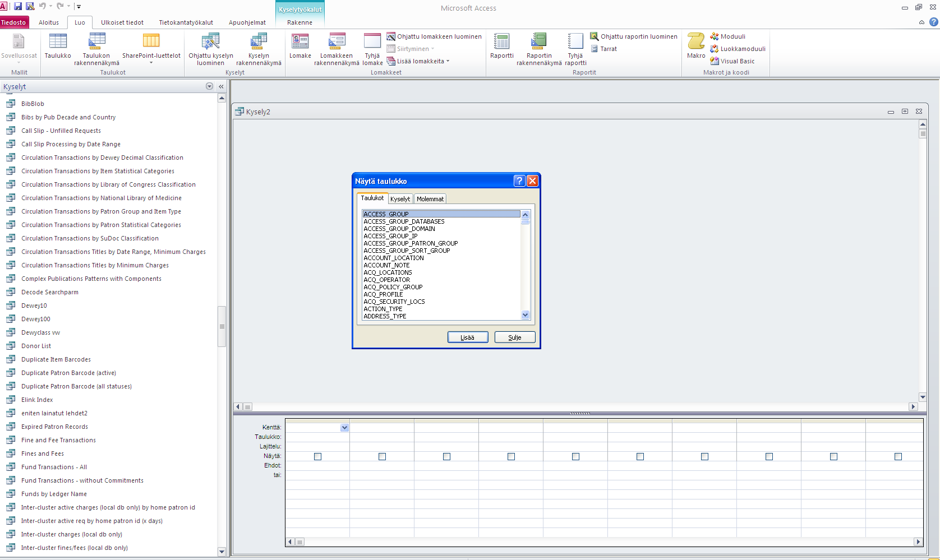The height and width of the screenshot is (560, 940).
Task: Select the Kyselyt tab in dialog
Action: [400, 199]
